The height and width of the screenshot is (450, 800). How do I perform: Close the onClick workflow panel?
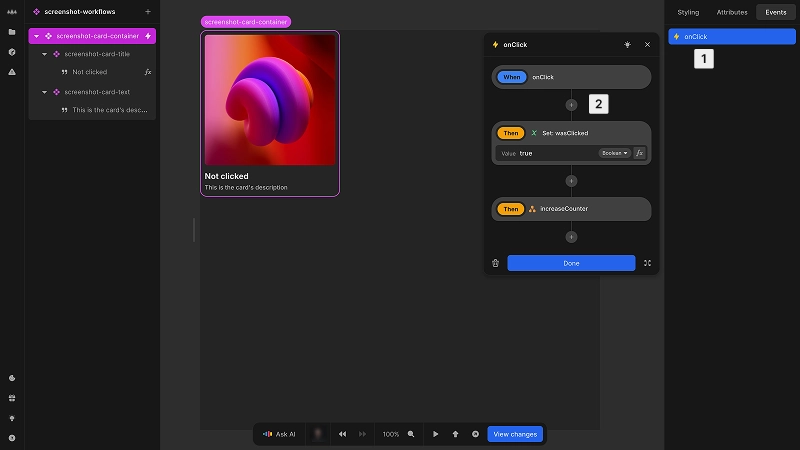tap(647, 44)
